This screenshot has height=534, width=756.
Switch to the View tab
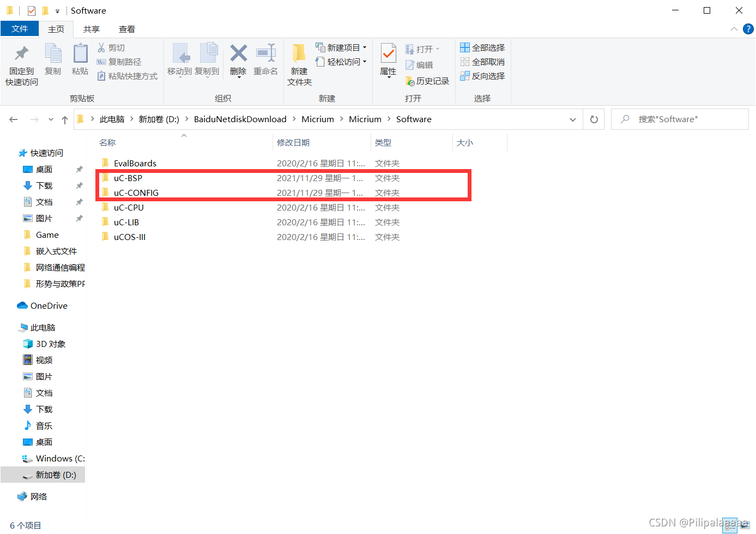coord(127,29)
